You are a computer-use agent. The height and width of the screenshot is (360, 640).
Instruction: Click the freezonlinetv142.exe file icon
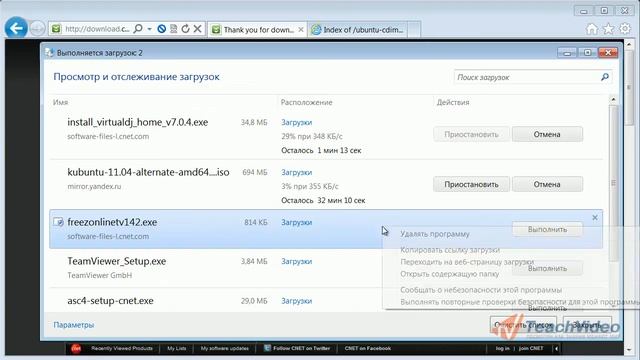[x=58, y=222]
